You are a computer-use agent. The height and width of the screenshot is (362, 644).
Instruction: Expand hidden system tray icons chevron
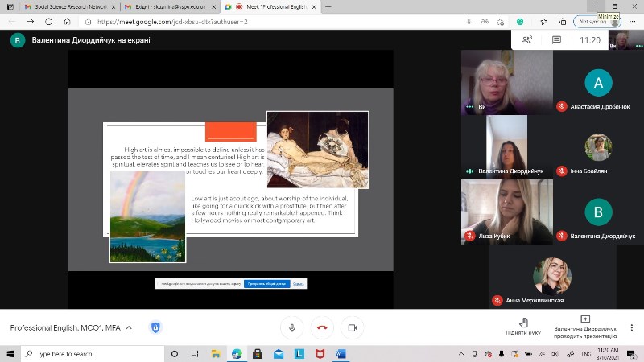[x=461, y=354]
